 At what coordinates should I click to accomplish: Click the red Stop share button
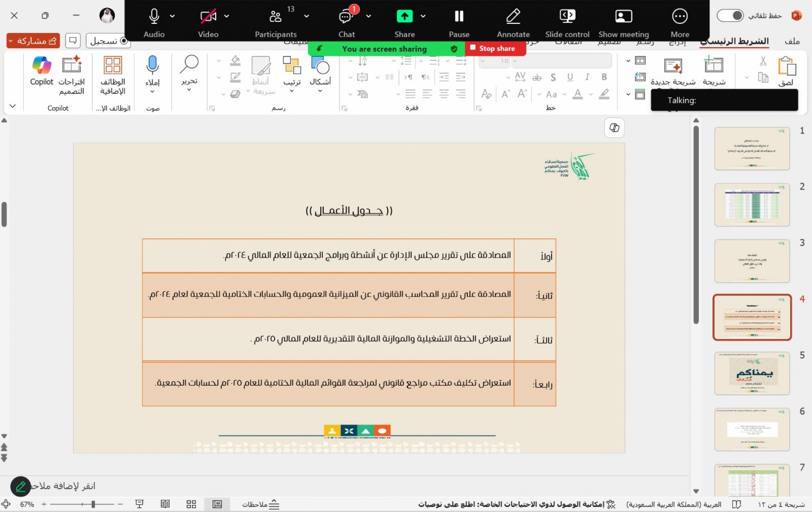(495, 49)
